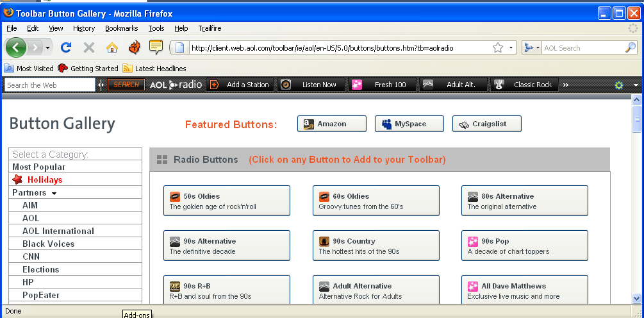Add the Craigslist featured button
The image size is (644, 318).
[x=487, y=124]
